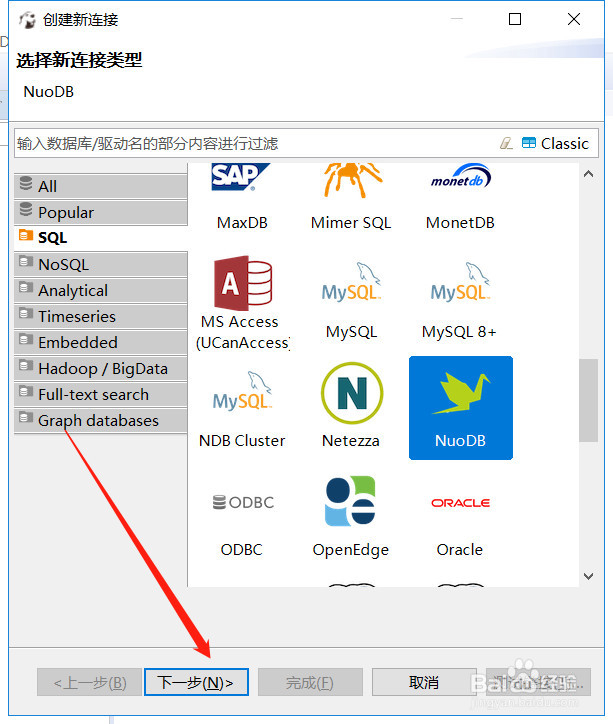Select the MaxDB database driver
Image resolution: width=613 pixels, height=724 pixels.
(x=242, y=198)
